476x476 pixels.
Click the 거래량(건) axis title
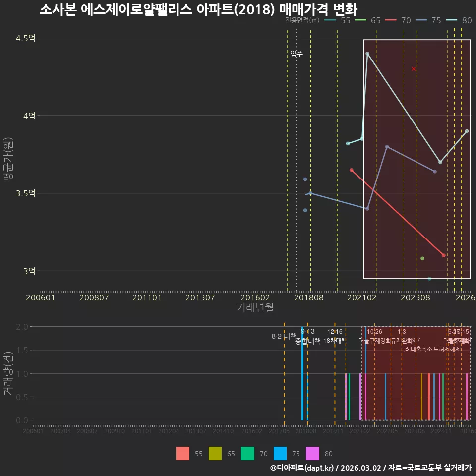[x=8, y=373]
